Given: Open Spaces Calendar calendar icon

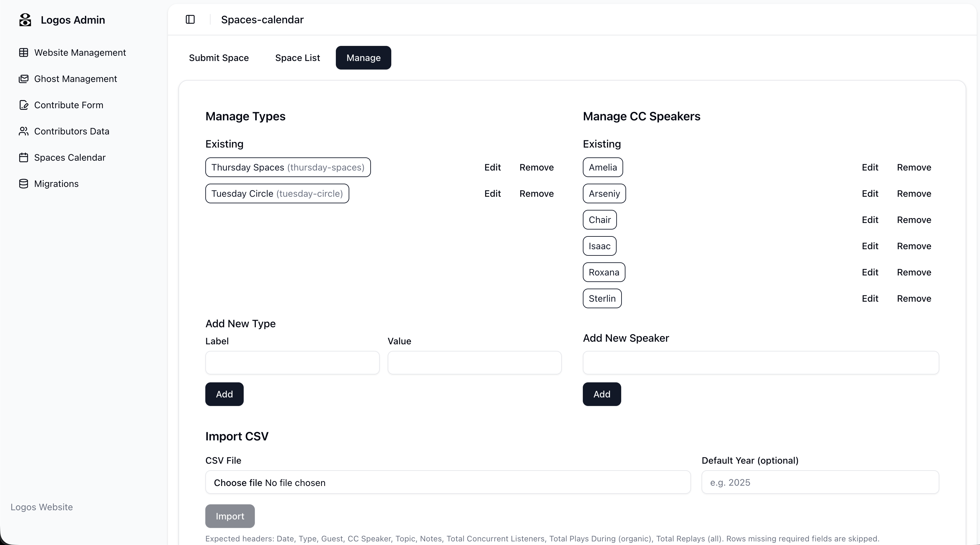Looking at the screenshot, I should click(x=24, y=157).
